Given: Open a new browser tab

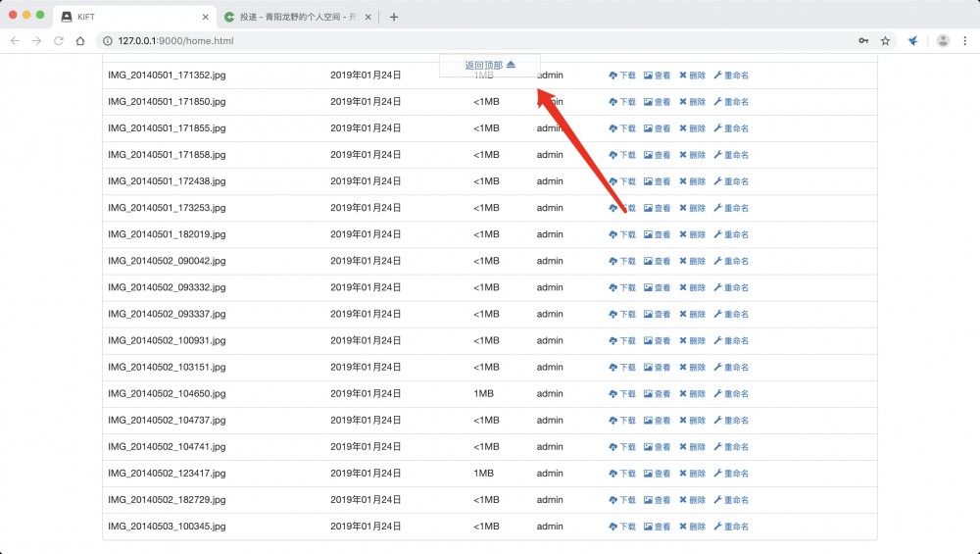Looking at the screenshot, I should 394,17.
